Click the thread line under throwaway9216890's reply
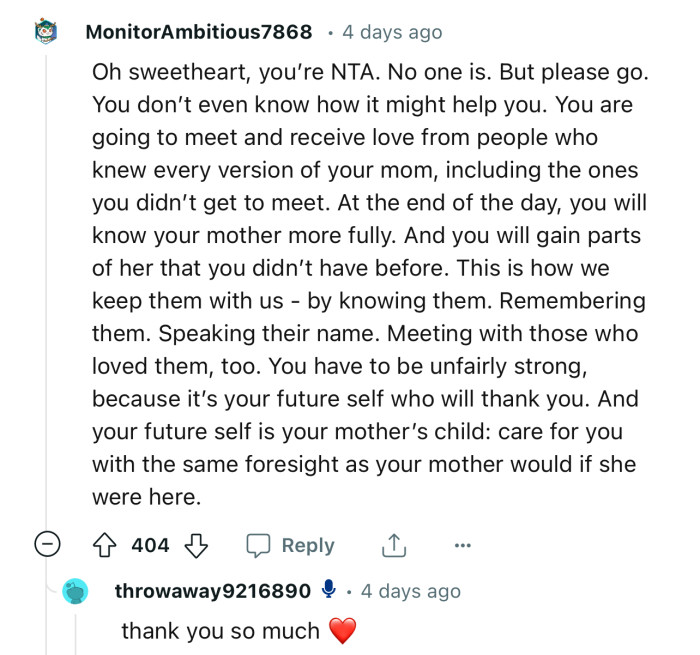 point(75,635)
